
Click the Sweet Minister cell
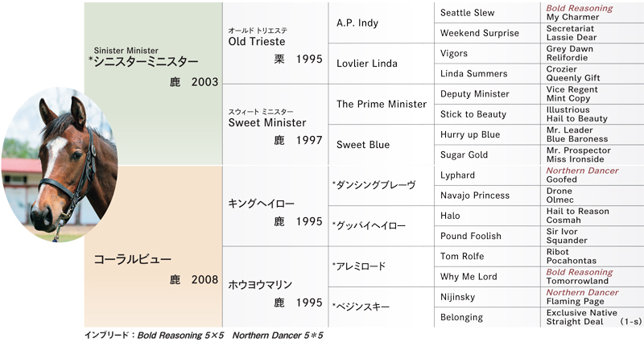point(275,125)
